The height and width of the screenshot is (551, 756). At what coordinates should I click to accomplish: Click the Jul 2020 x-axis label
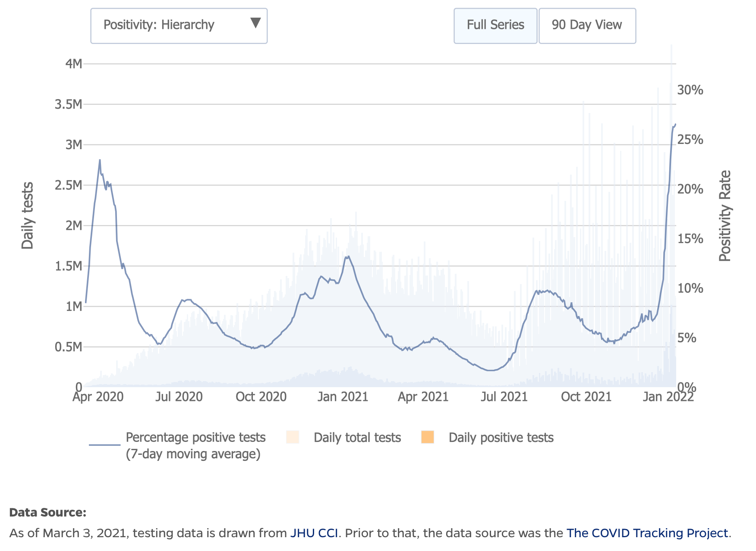pos(179,397)
